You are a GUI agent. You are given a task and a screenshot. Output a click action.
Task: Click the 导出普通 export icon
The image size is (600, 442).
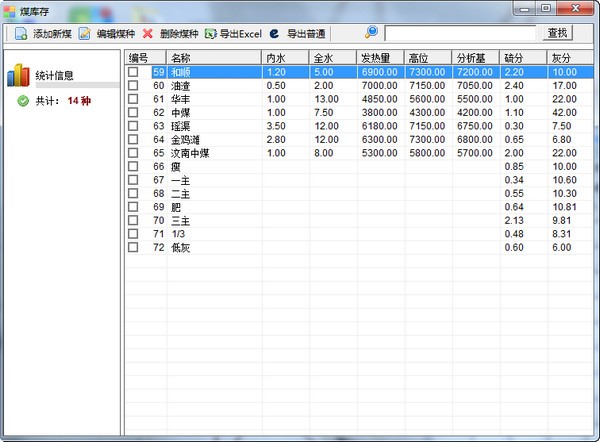click(x=275, y=33)
